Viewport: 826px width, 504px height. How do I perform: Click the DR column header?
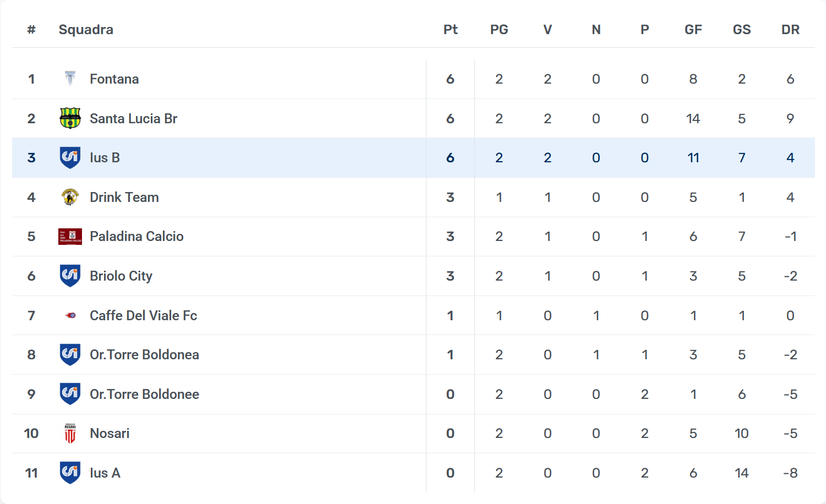pos(790,30)
